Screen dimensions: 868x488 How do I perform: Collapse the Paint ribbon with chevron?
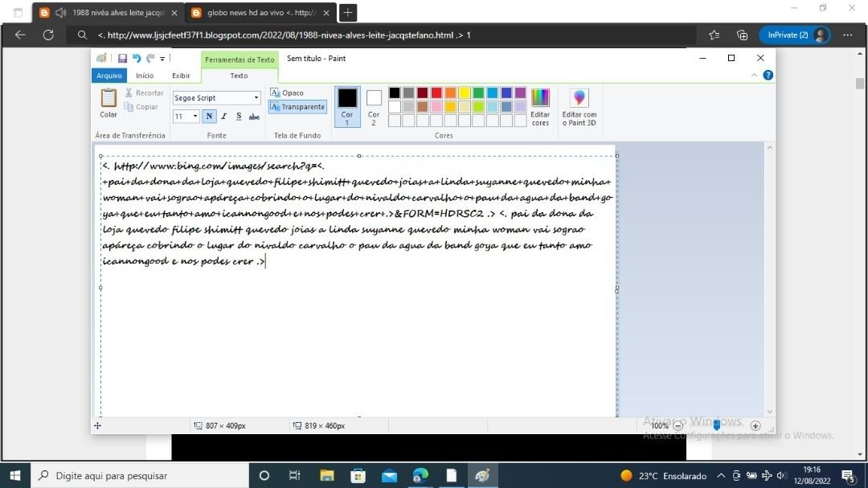coord(754,76)
